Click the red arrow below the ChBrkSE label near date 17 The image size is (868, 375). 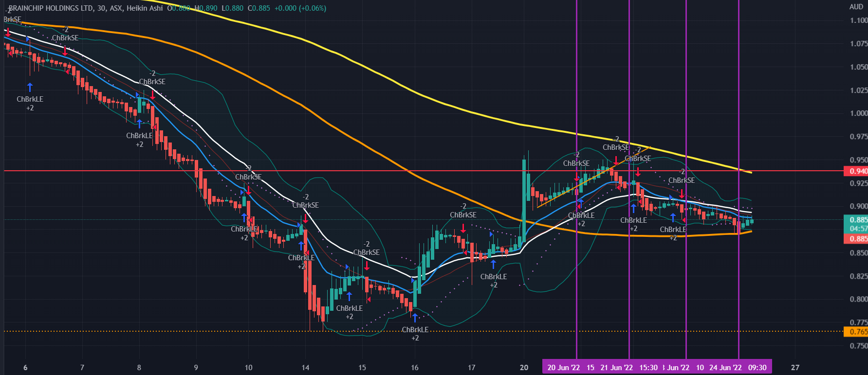(x=463, y=228)
